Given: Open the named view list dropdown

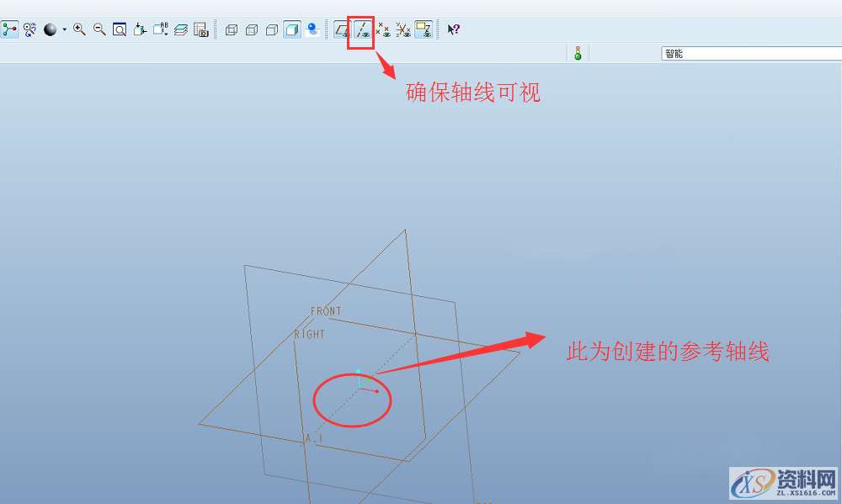Looking at the screenshot, I should click(x=165, y=34).
